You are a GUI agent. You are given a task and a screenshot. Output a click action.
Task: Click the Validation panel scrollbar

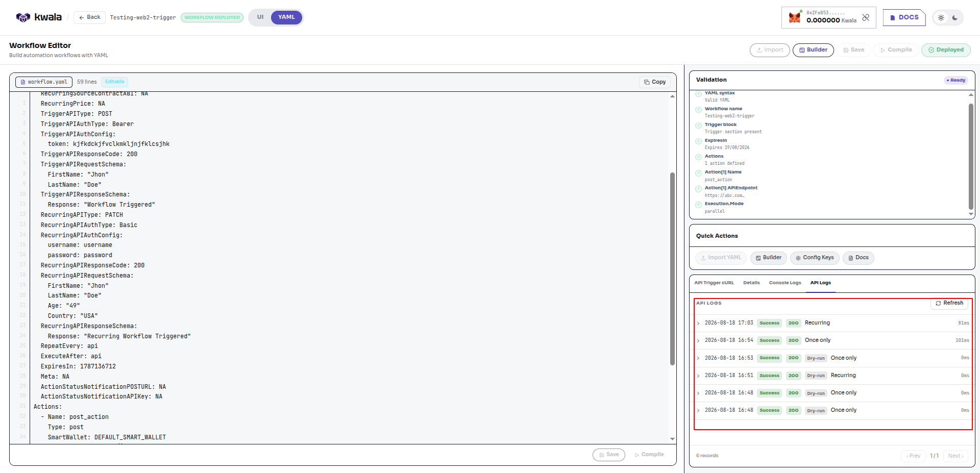(971, 157)
